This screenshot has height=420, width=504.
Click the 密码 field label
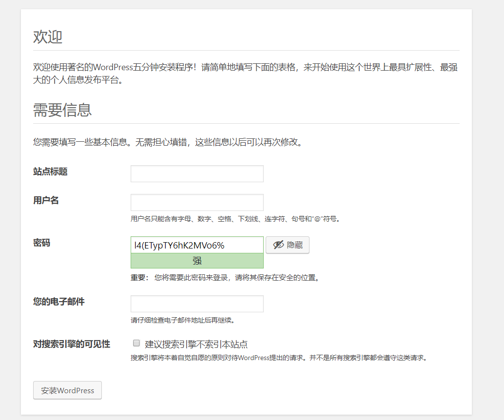click(x=41, y=243)
